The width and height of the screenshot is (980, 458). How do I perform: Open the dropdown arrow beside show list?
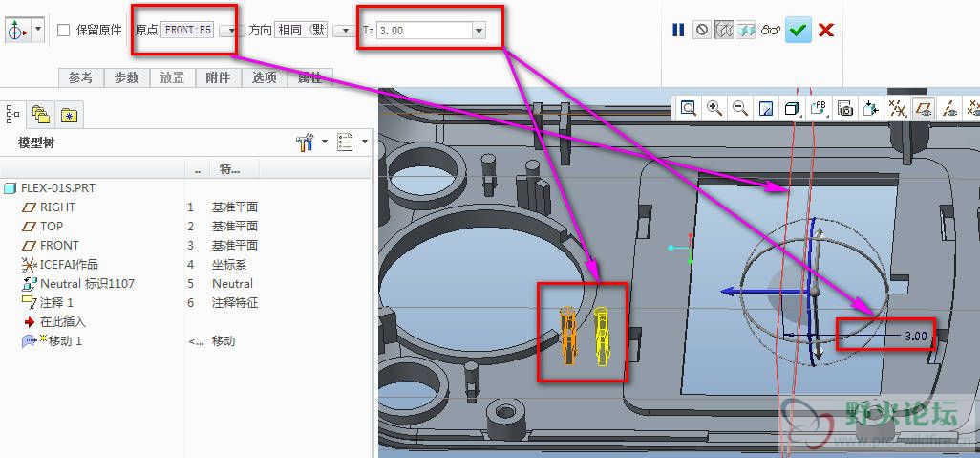point(364,142)
